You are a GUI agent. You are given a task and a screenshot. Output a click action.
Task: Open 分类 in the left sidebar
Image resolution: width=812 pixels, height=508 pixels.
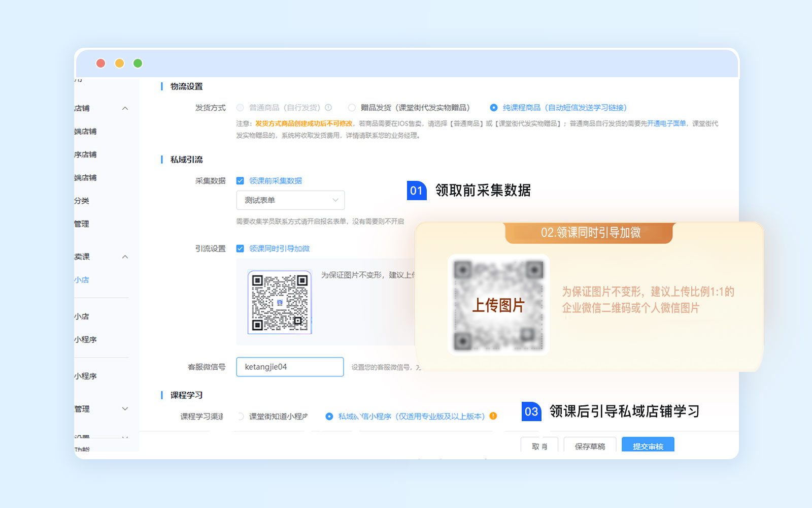(x=82, y=201)
